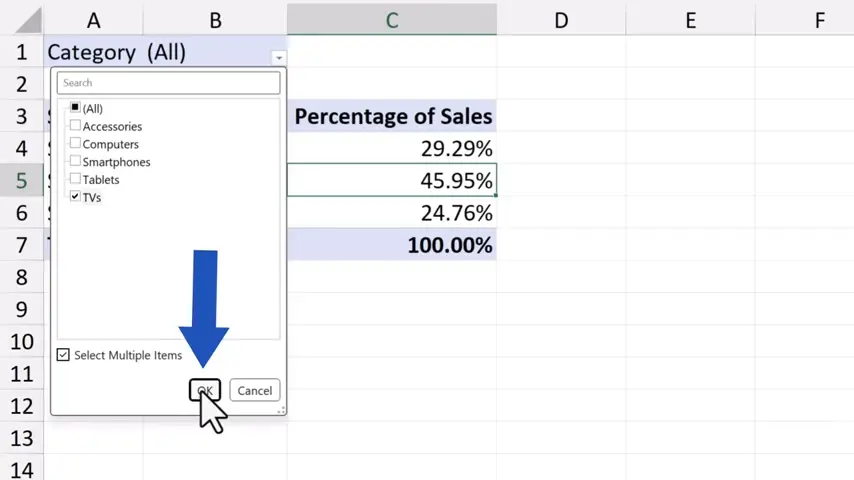This screenshot has height=480, width=854.
Task: Disable Select Multiple Items option
Action: click(64, 355)
